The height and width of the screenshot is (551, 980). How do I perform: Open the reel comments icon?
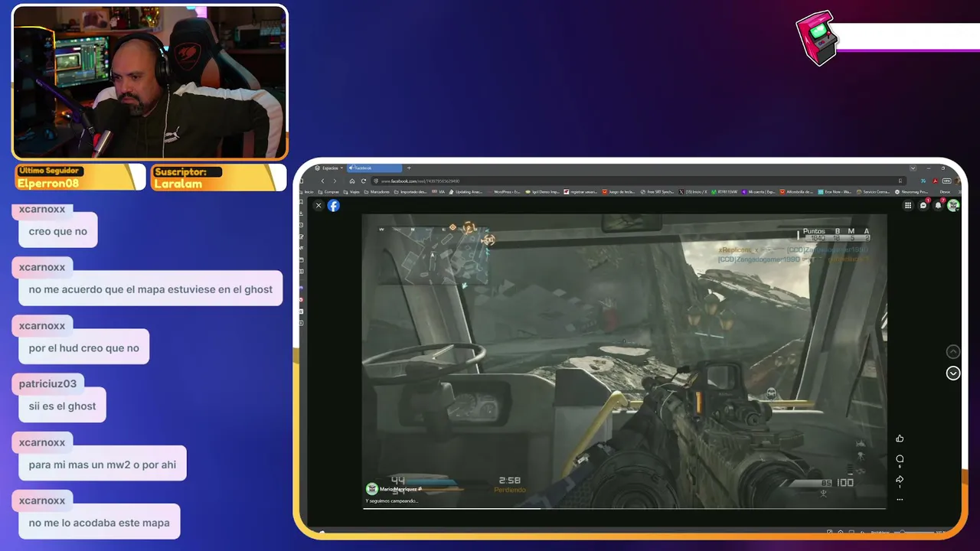[x=900, y=459]
